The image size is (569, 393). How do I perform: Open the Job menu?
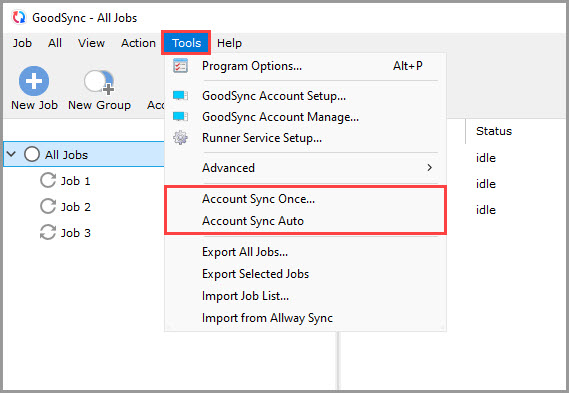point(22,43)
